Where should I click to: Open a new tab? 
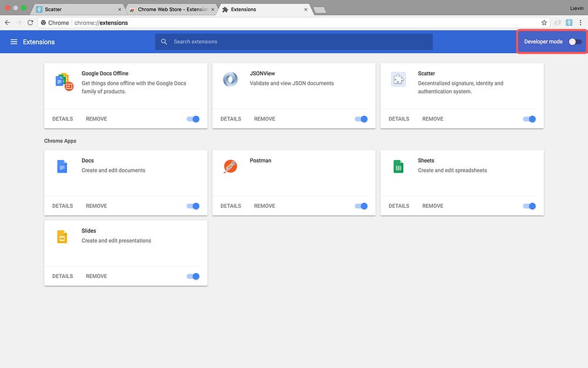click(319, 10)
